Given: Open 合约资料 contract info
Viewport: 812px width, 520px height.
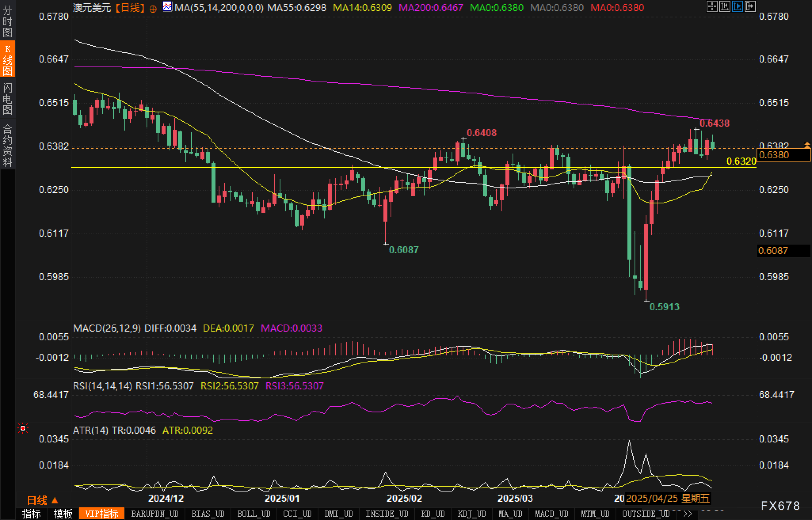Looking at the screenshot, I should tap(8, 145).
